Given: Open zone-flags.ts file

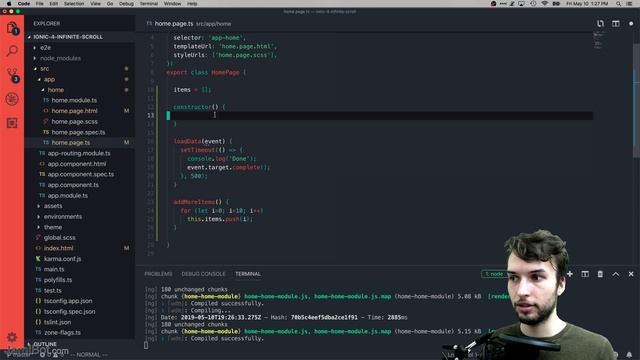Looking at the screenshot, I should point(62,333).
